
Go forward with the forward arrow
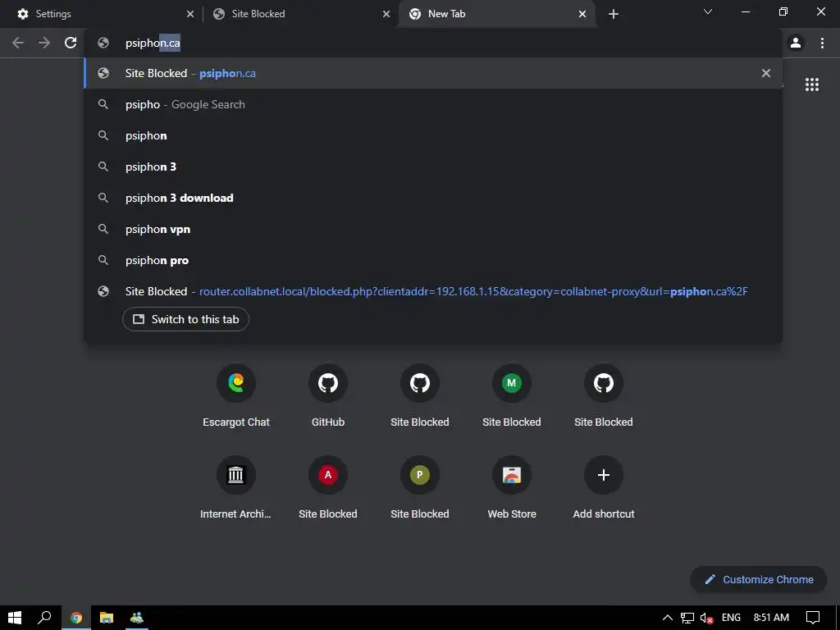tap(44, 43)
